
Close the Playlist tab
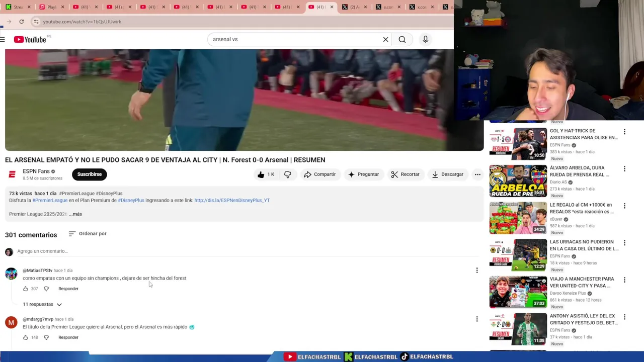(62, 7)
